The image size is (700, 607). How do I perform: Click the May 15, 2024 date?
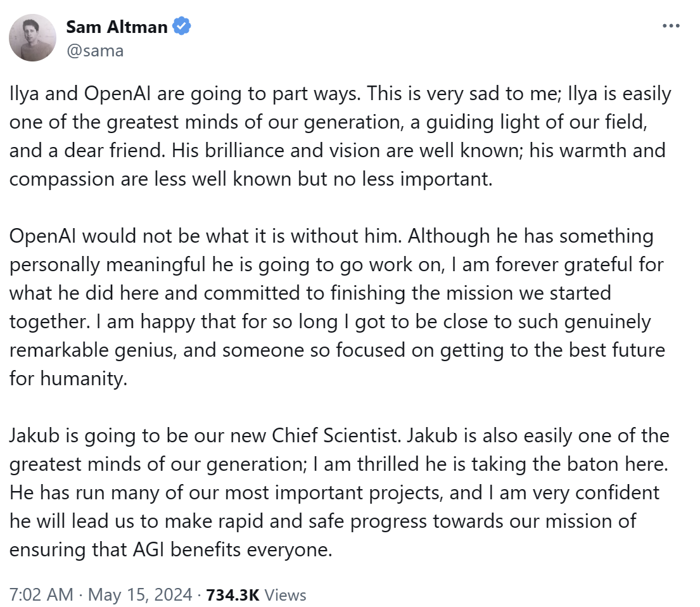coord(140,595)
